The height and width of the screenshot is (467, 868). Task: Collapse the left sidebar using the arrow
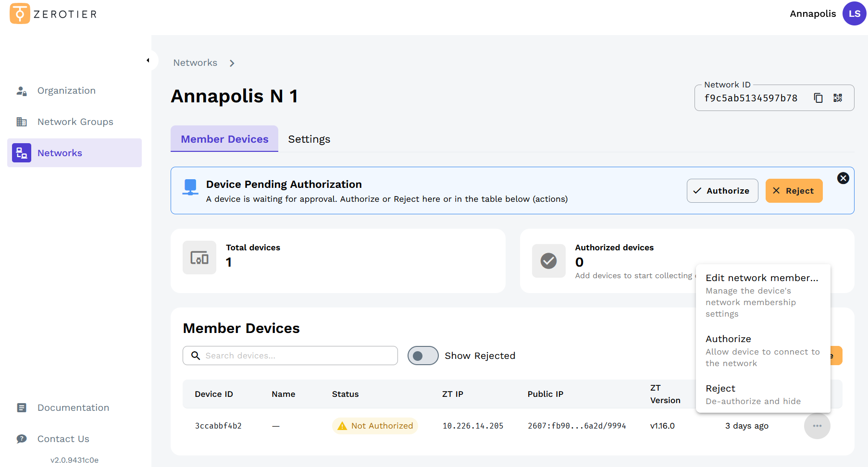click(x=148, y=61)
